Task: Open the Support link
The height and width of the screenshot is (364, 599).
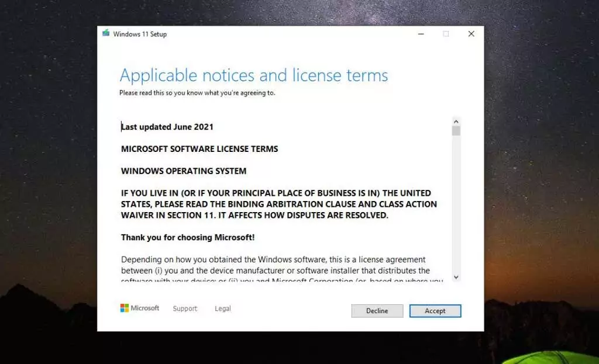Action: coord(185,308)
